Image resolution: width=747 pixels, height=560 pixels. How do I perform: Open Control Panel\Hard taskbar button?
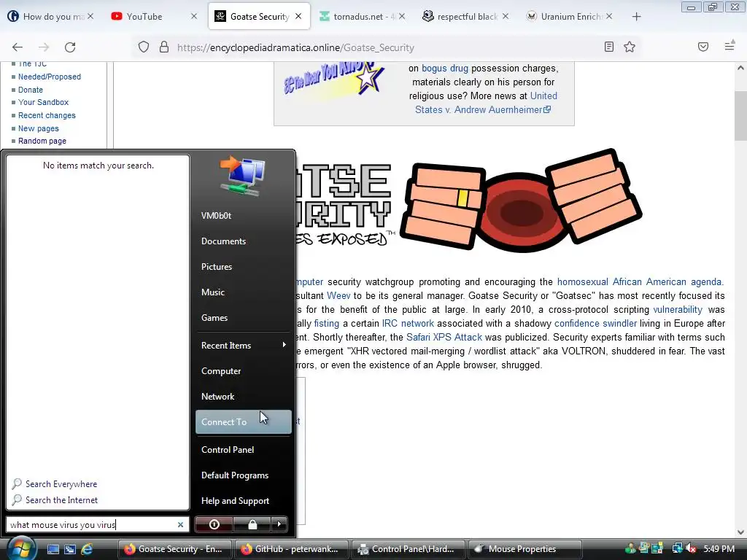407,549
